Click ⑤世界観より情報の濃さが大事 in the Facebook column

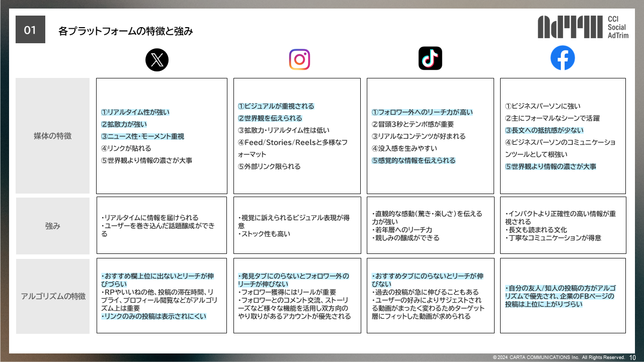550,166
